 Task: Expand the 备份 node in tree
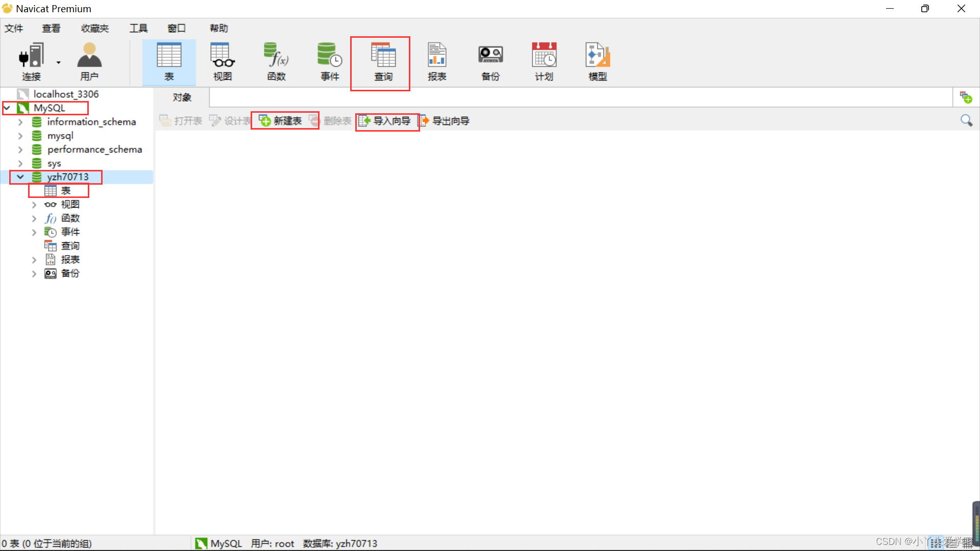[x=34, y=273]
